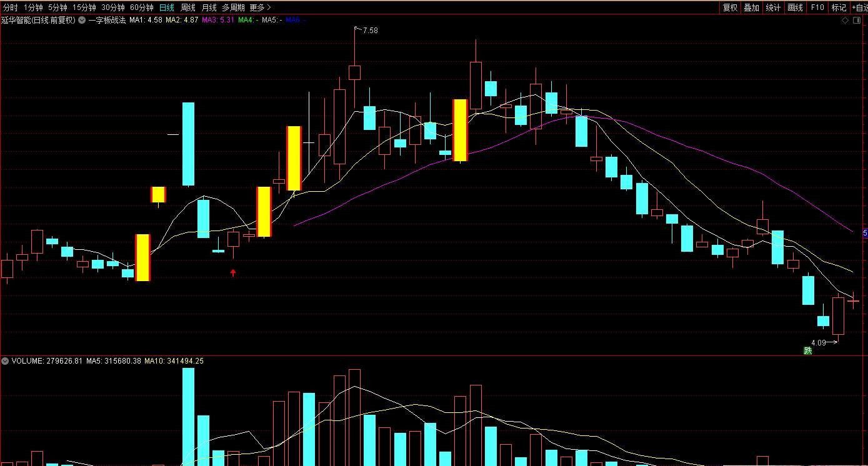Expand the VOLUME panel dropdown arrow
Screen dimensions: 868x466
(x=5, y=361)
